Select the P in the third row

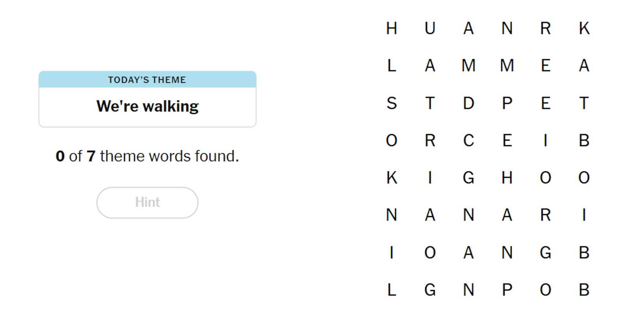507,103
